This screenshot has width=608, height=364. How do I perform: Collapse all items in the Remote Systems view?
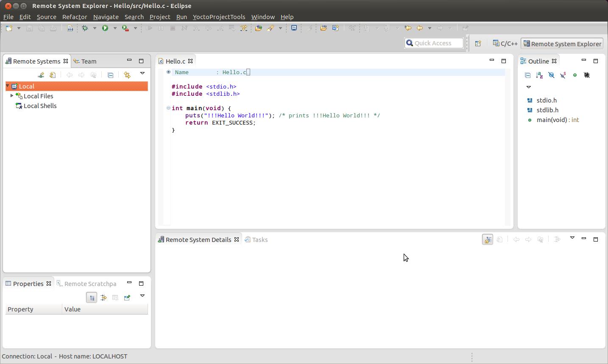tap(110, 75)
